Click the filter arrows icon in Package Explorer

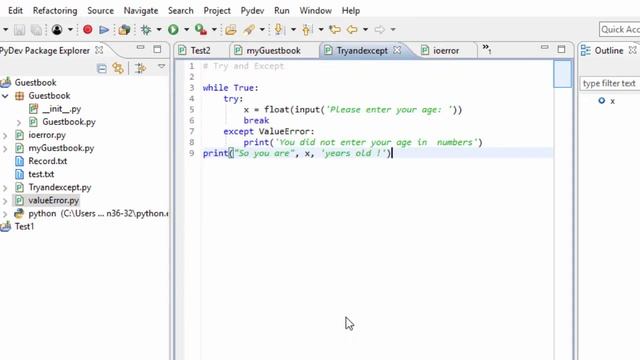pos(140,68)
